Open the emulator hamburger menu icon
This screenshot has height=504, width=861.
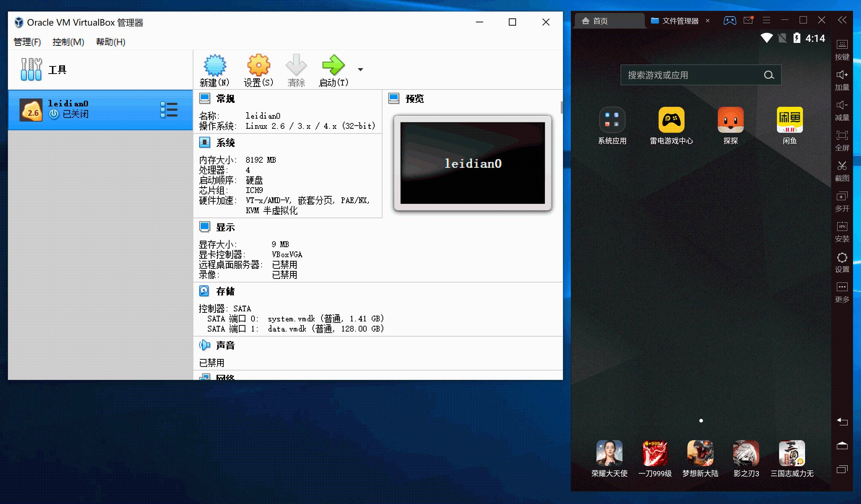pos(766,20)
